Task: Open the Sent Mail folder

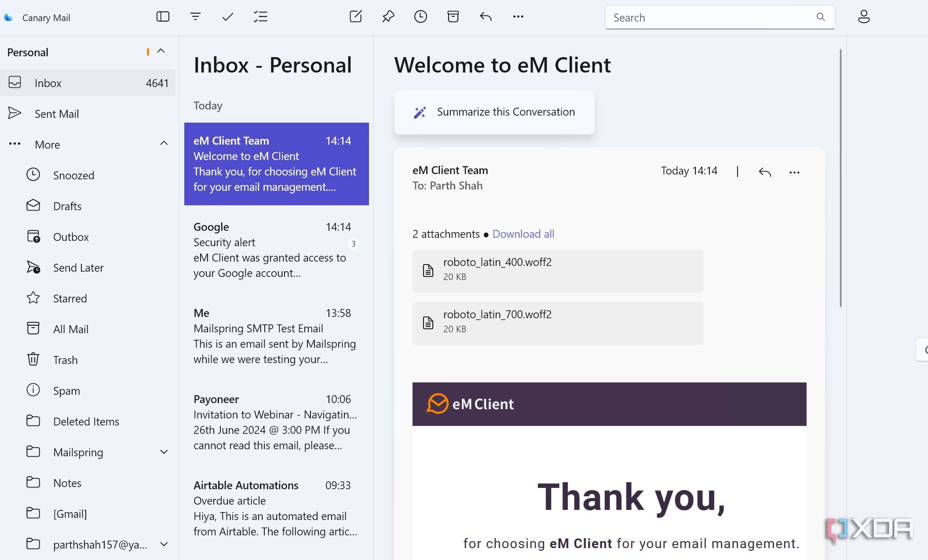Action: tap(57, 114)
